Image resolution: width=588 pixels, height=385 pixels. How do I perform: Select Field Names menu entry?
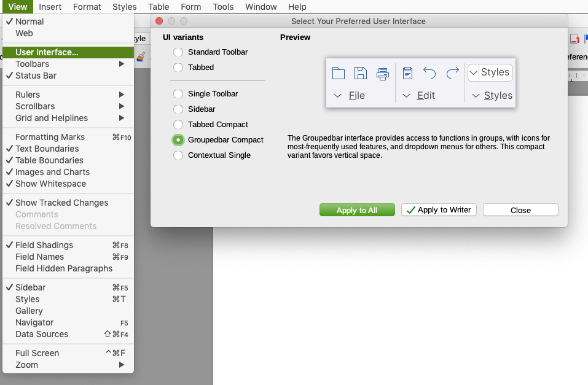[x=68, y=257]
